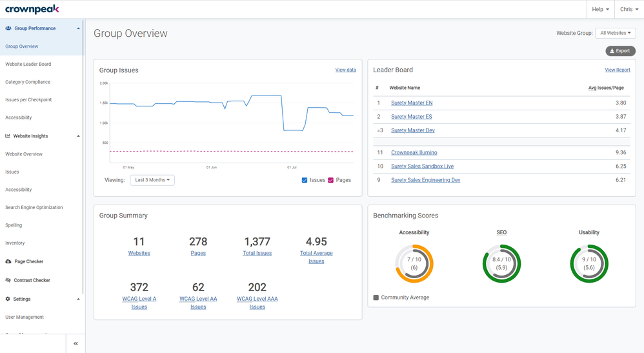Click the 4.17 average issues value
644x353 pixels.
point(621,130)
